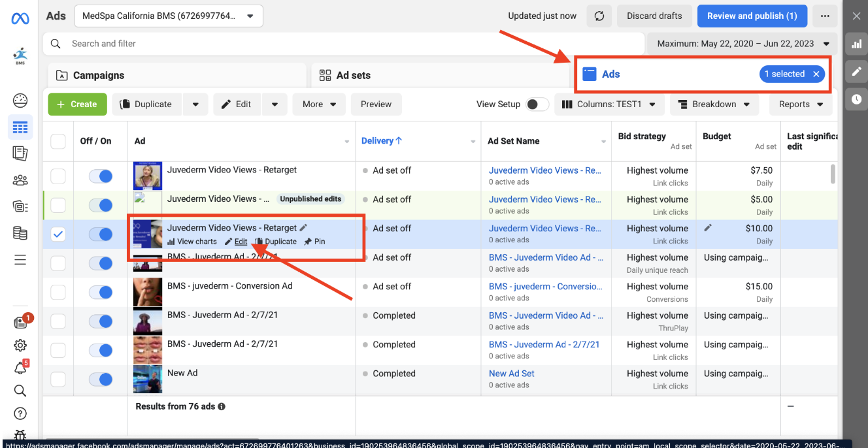Open the three-dot more options menu
Image resolution: width=868 pixels, height=448 pixels.
pyautogui.click(x=826, y=16)
